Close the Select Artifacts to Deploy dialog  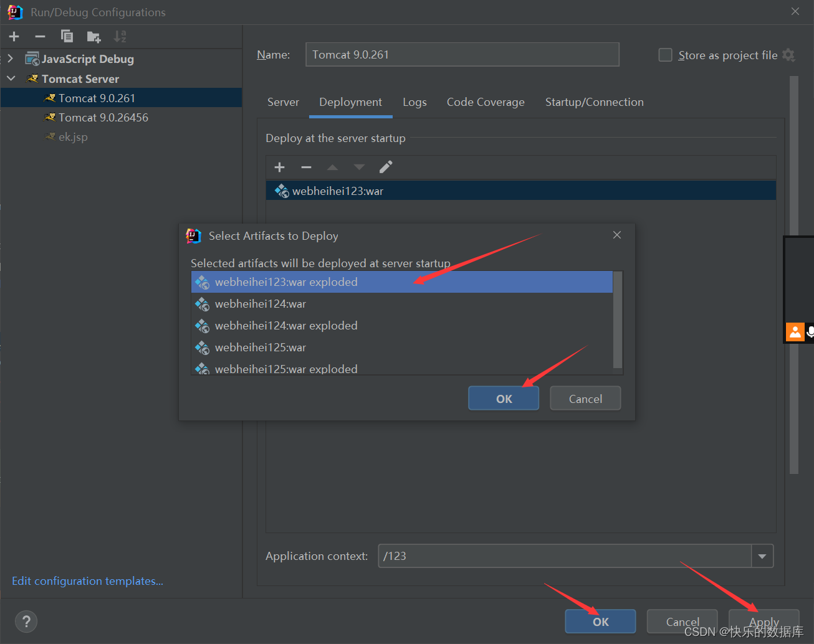[617, 235]
